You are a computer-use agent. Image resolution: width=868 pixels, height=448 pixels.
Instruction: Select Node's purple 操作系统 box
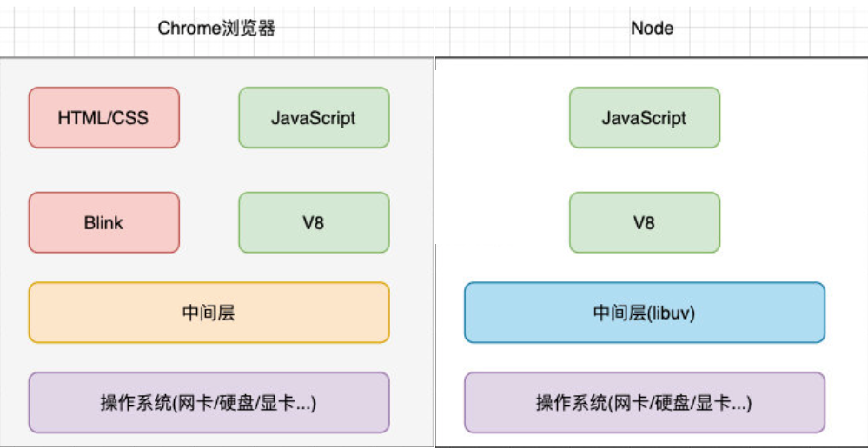(644, 402)
